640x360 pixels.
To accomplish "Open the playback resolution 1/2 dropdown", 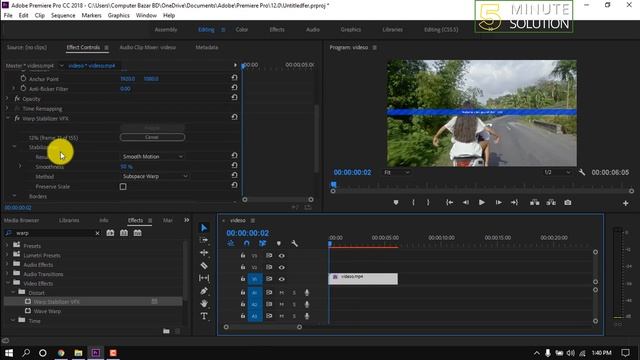I will tap(557, 172).
